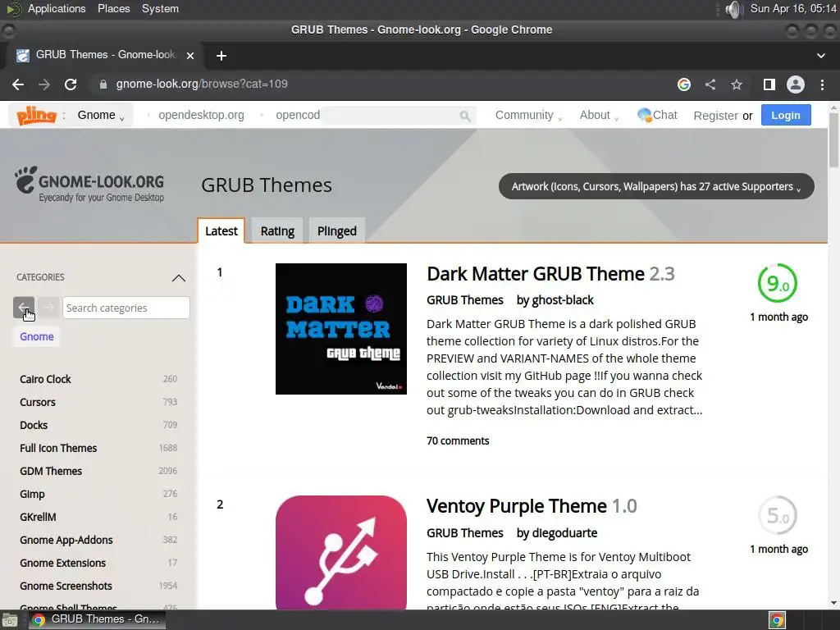Open the System menu
This screenshot has width=840, height=630.
[160, 8]
